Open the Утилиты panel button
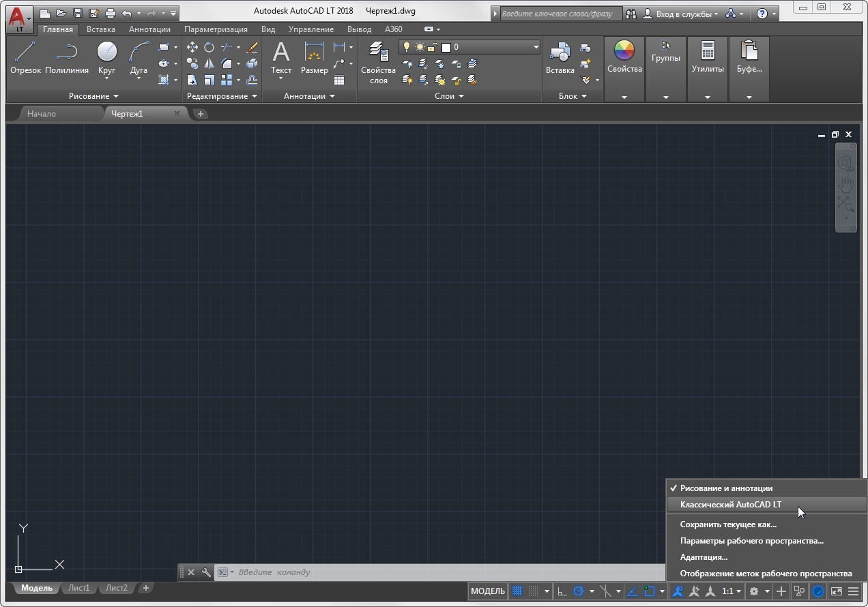This screenshot has width=868, height=607. coord(708,70)
